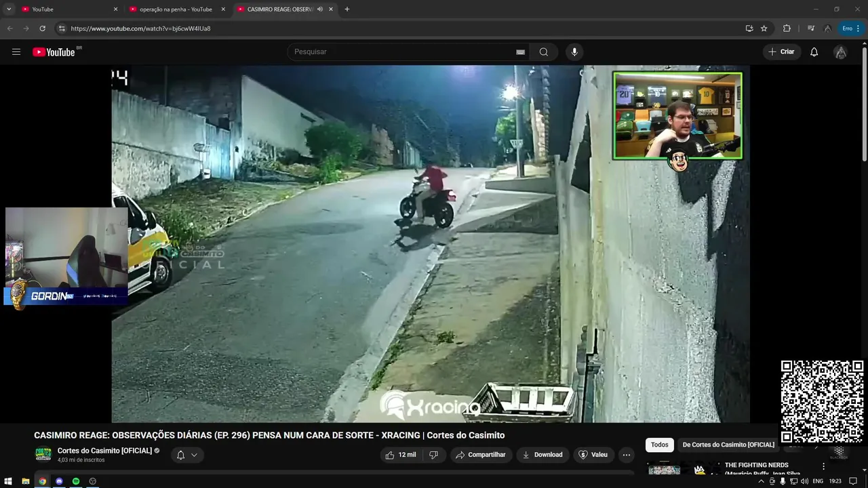Open the YouTube hamburger guide menu
Screen dimensions: 868x488
point(16,52)
